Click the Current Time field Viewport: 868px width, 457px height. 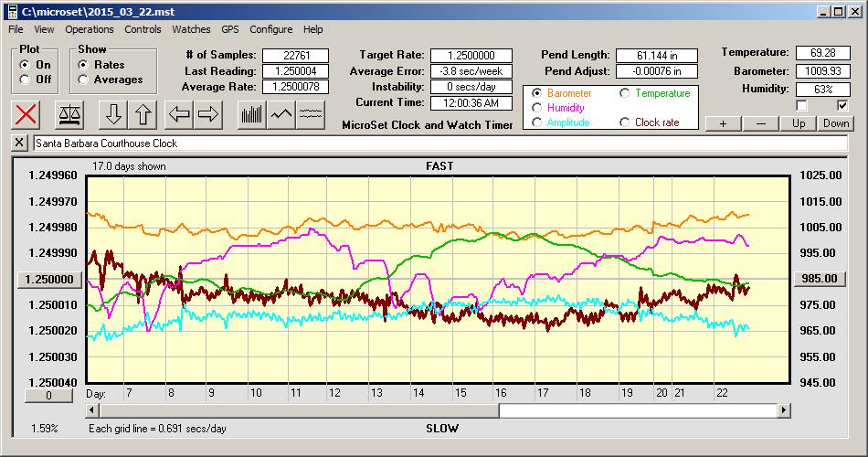point(471,102)
